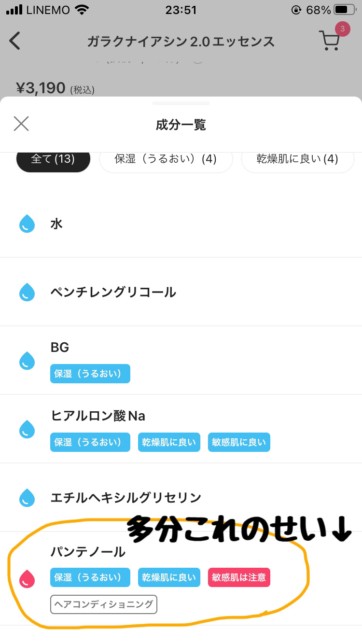Screen dimensions: 362x644
Task: Close the 成分一覧 ingredient sheet
Action: click(x=21, y=124)
